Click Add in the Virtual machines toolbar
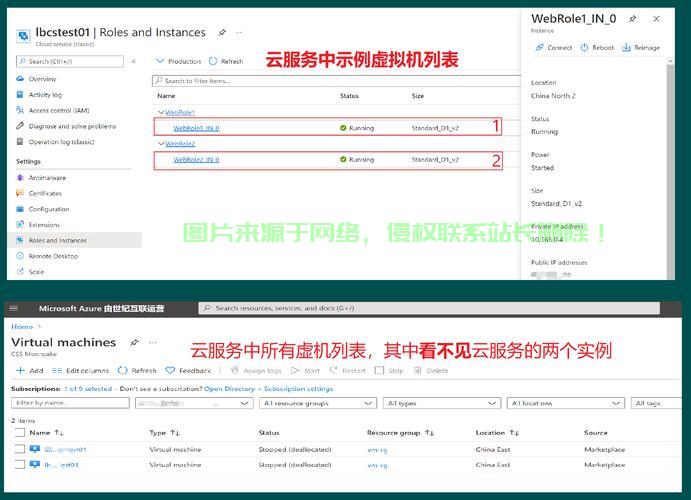 pyautogui.click(x=30, y=370)
